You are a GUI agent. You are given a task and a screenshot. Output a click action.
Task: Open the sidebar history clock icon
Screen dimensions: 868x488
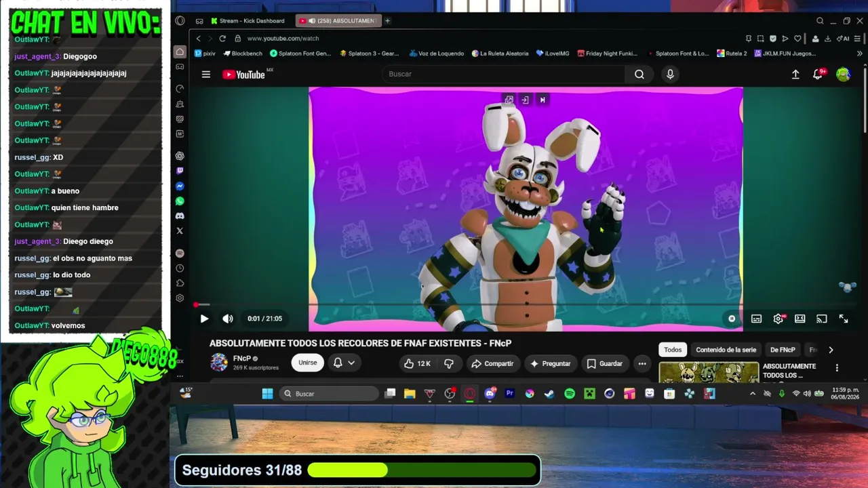[180, 268]
